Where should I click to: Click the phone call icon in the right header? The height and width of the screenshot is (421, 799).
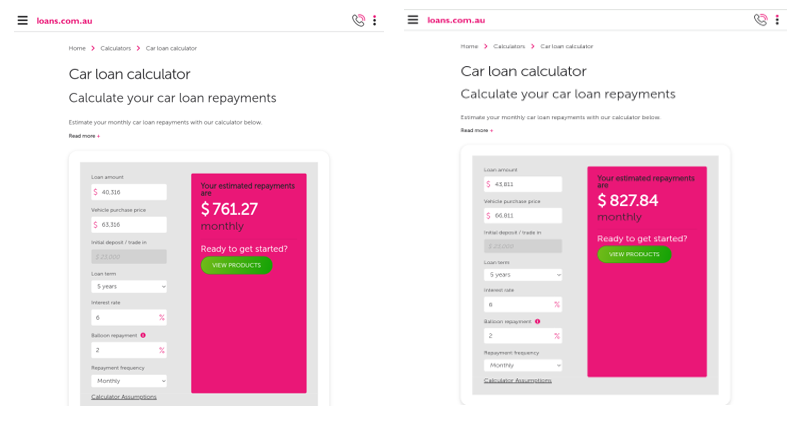point(760,19)
